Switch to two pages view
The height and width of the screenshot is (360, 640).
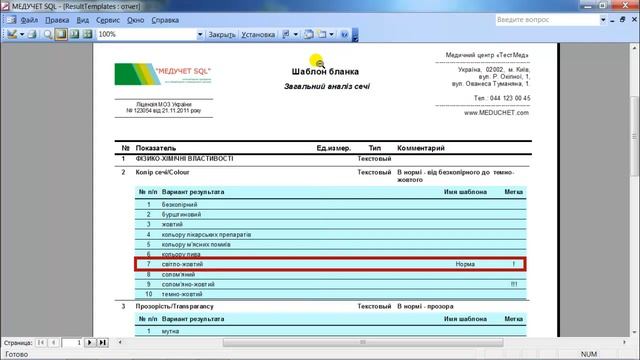pyautogui.click(x=74, y=35)
